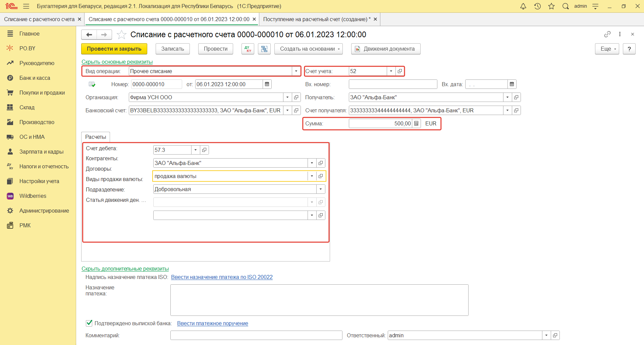Image resolution: width=644 pixels, height=345 pixels.
Task: Click the search magnifier icon in title bar
Action: [566, 6]
